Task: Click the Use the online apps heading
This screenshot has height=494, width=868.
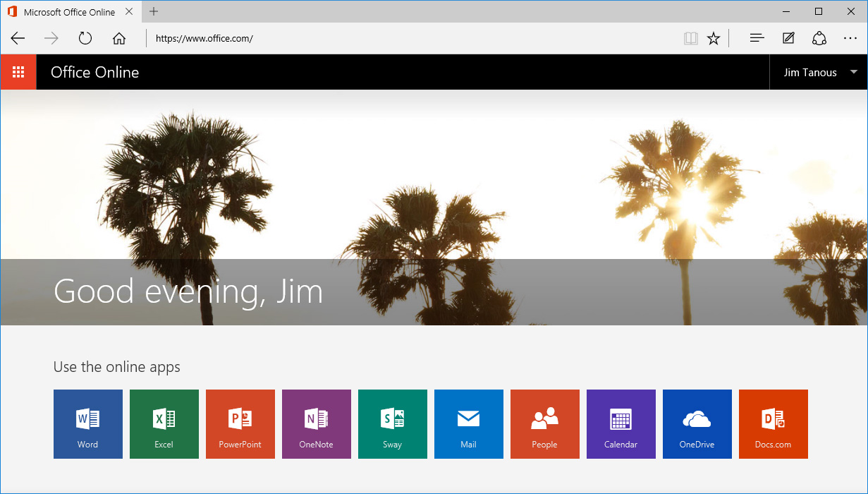Action: [117, 367]
